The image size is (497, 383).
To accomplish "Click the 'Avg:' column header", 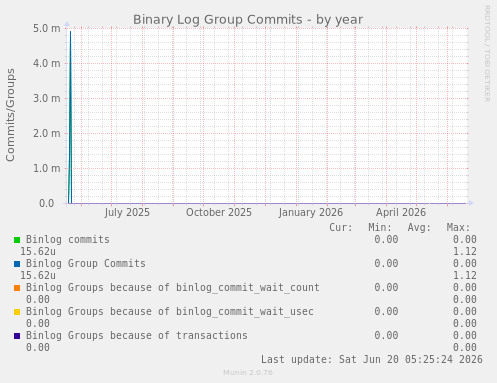I will (x=419, y=228).
